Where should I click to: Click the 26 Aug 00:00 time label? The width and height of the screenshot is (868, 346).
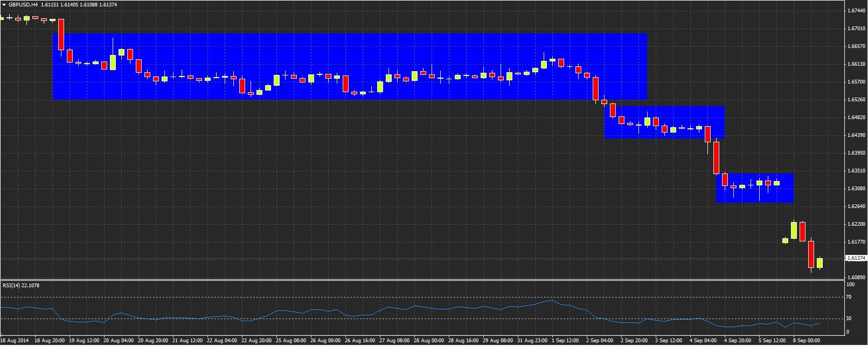tap(325, 341)
